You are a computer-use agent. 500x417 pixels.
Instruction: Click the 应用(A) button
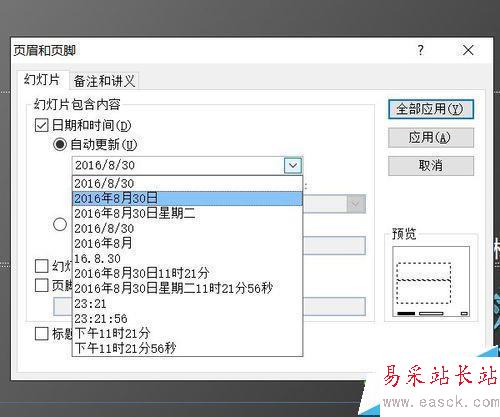pos(431,137)
